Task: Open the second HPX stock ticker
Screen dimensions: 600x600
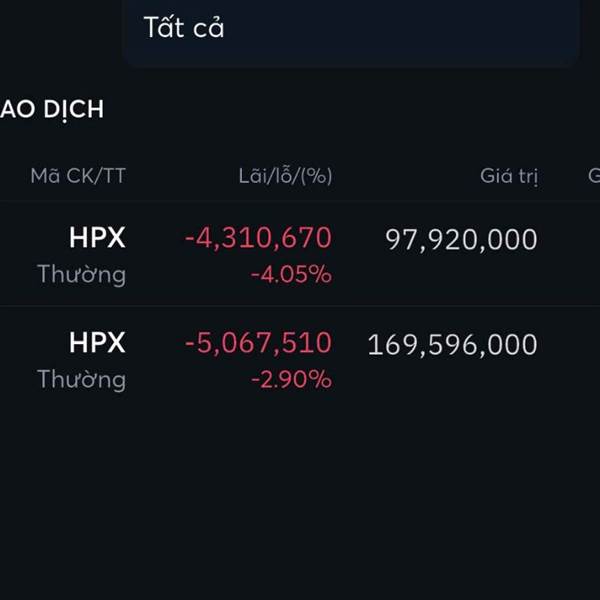Action: 97,343
